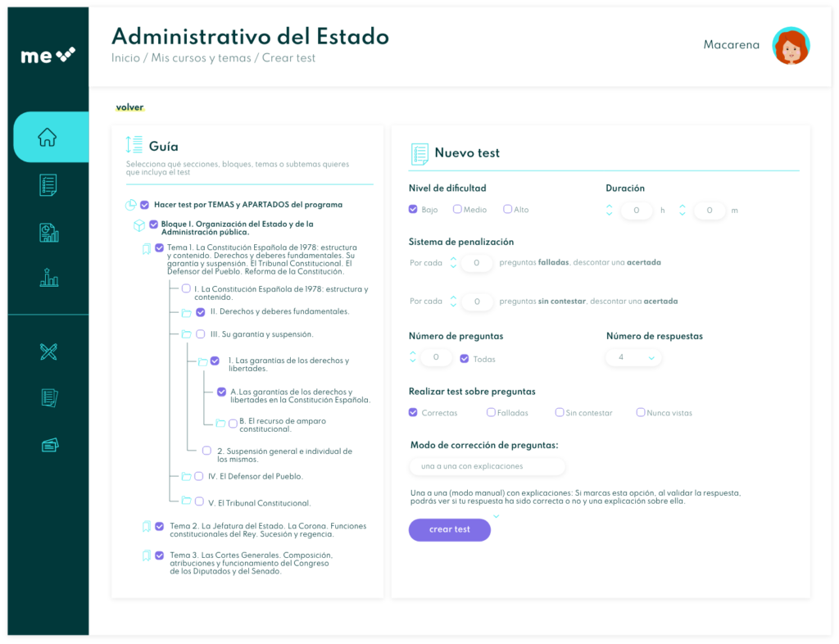Open the Modo de corrección dropdown
The image size is (839, 644).
pyautogui.click(x=487, y=466)
